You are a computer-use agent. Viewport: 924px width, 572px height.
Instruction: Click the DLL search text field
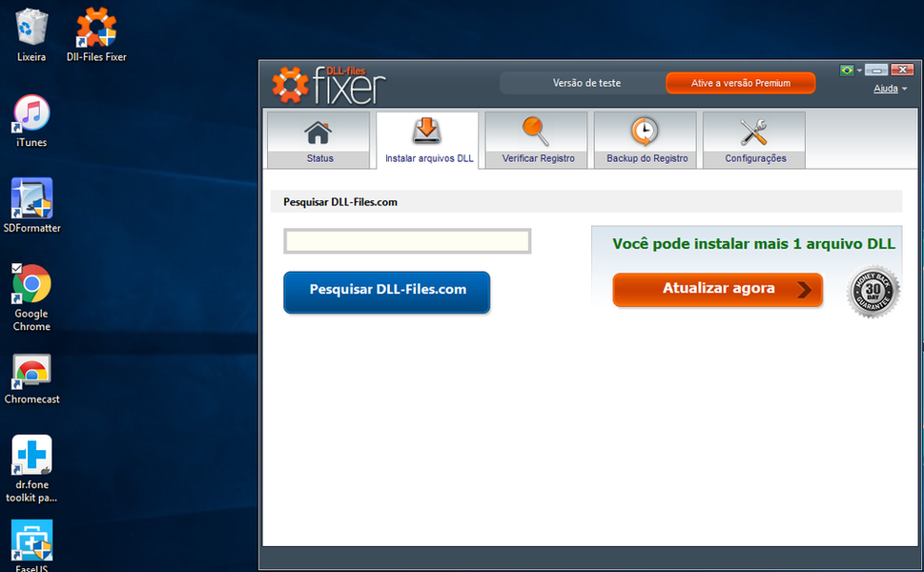click(x=407, y=242)
